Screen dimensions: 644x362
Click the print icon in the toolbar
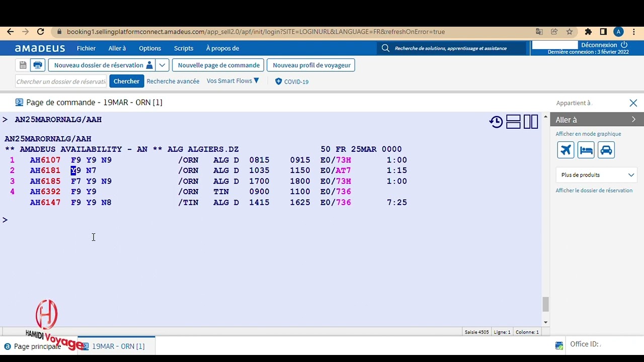click(38, 65)
